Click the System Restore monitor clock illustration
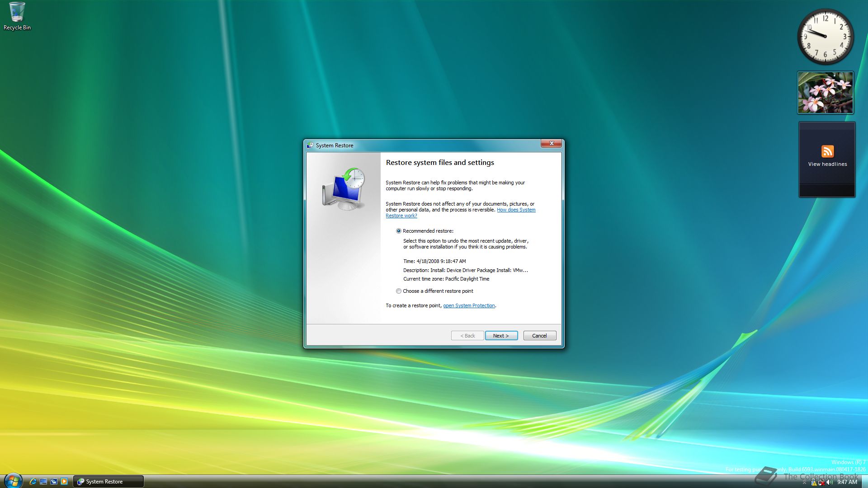Viewport: 868px width, 488px height. coord(344,189)
